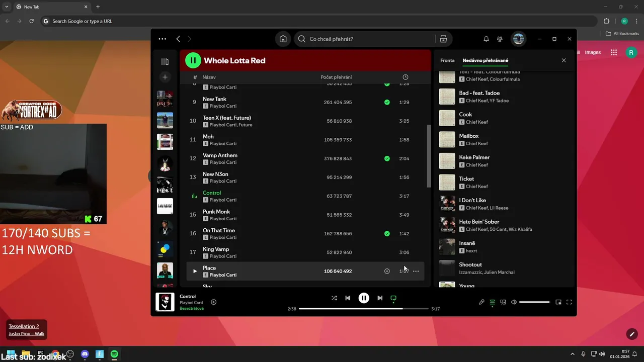Open Spotify icon in taskbar
The width and height of the screenshot is (644, 362).
click(x=114, y=354)
